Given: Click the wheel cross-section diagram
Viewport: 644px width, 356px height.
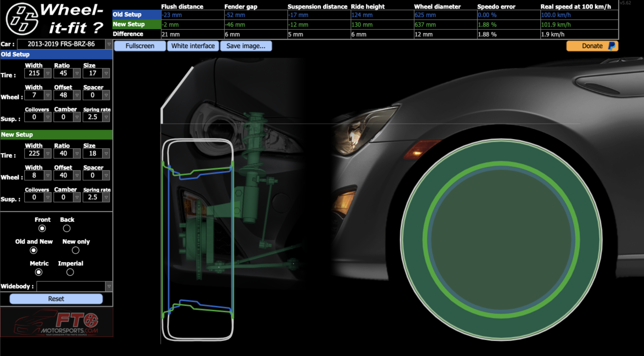Looking at the screenshot, I should point(197,239).
